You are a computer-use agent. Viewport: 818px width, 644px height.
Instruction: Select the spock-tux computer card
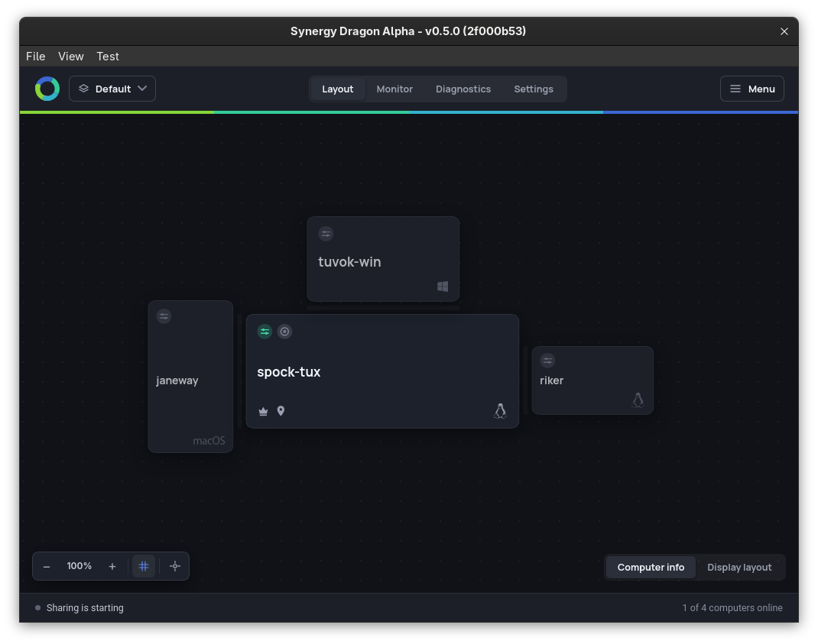[x=382, y=371]
